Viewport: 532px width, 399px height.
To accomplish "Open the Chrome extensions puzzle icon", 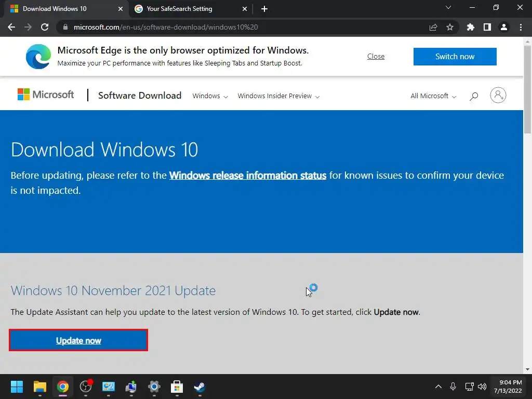I will [x=471, y=27].
